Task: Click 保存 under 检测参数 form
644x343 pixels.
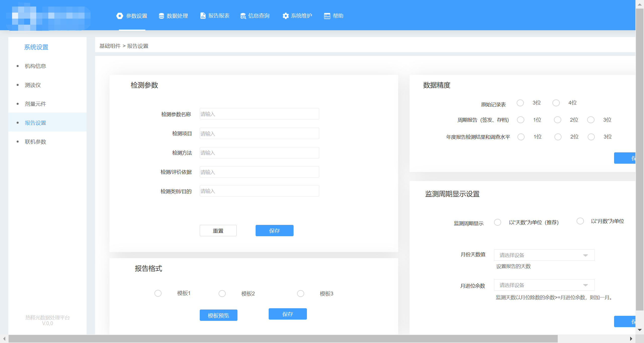Action: pyautogui.click(x=274, y=231)
